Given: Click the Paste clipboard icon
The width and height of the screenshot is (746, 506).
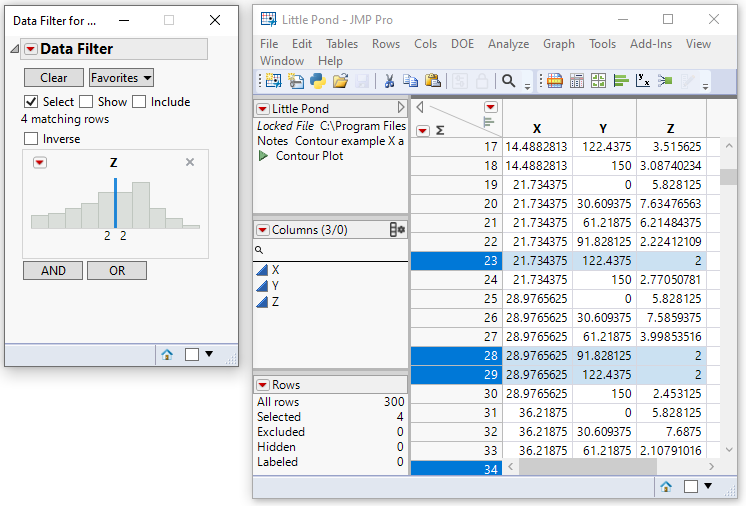Looking at the screenshot, I should pos(432,81).
